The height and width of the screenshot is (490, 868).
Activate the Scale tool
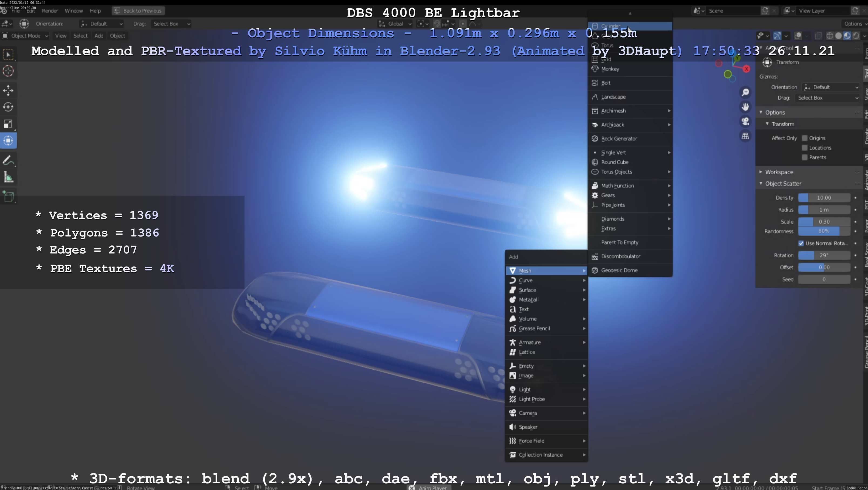(x=8, y=124)
